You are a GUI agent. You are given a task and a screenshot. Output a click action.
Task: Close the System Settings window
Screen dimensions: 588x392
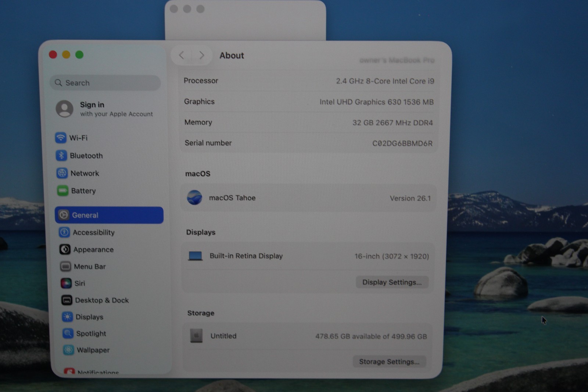click(x=53, y=55)
